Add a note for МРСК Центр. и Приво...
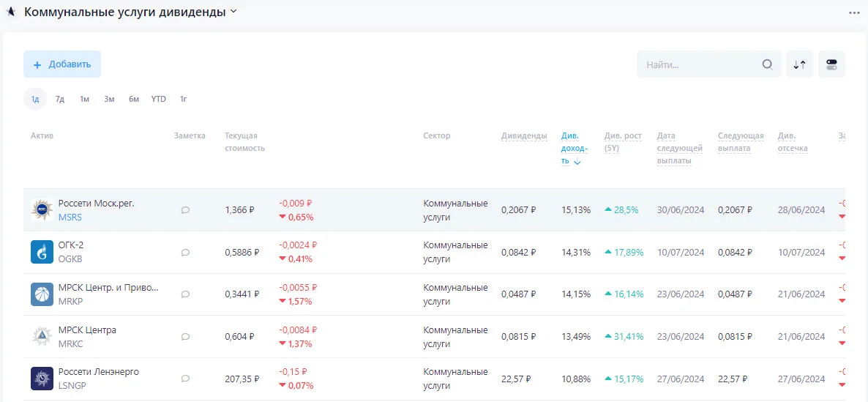 pyautogui.click(x=185, y=294)
